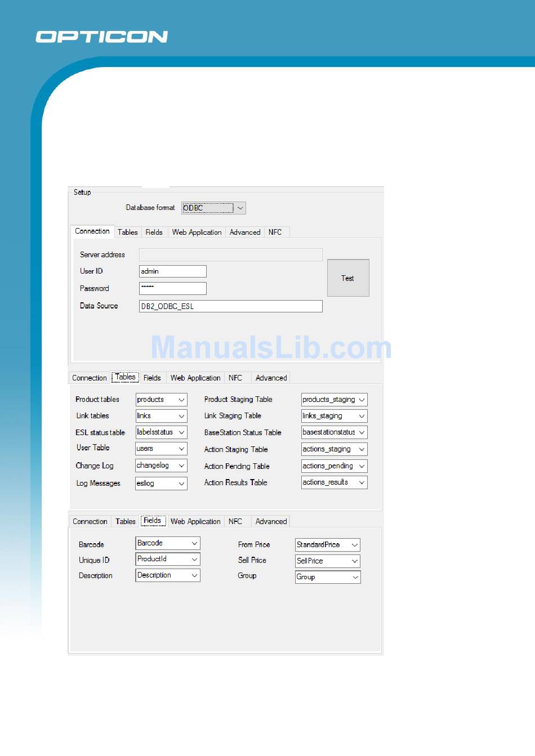Open the From Price StandardPrice dropdown
The height and width of the screenshot is (756, 535).
[x=328, y=545]
